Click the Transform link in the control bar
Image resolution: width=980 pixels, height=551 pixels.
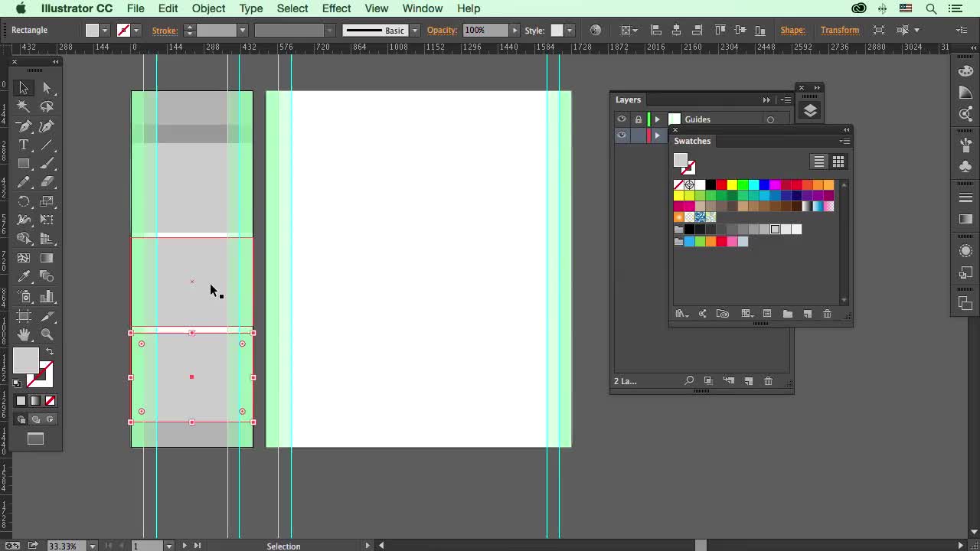(x=840, y=30)
